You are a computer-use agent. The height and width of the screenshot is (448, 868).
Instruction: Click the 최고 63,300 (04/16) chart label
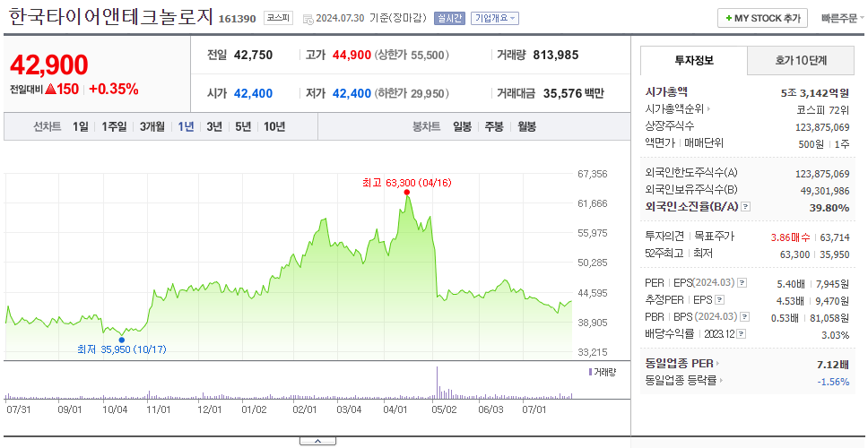(407, 183)
